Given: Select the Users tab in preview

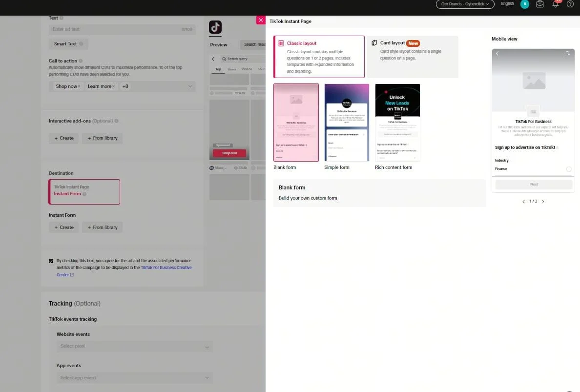Looking at the screenshot, I should [232, 69].
